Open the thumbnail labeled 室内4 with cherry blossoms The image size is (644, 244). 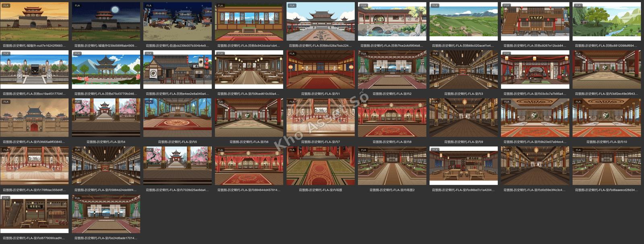(x=106, y=117)
